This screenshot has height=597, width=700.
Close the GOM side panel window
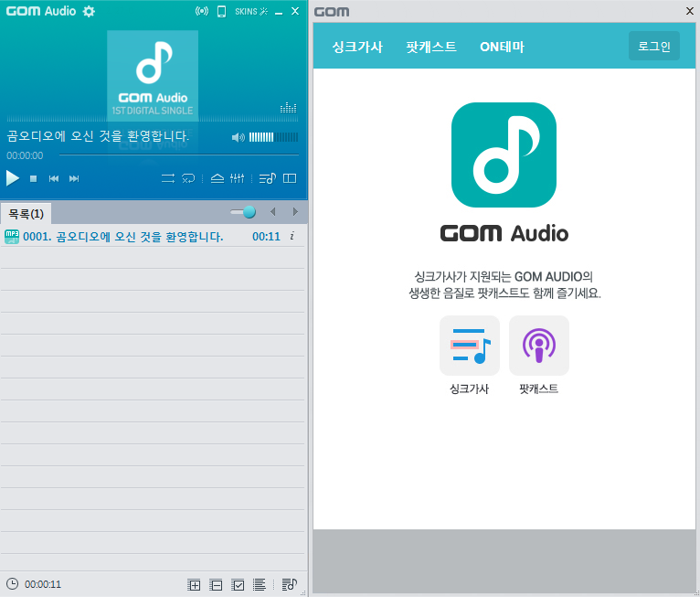click(690, 11)
